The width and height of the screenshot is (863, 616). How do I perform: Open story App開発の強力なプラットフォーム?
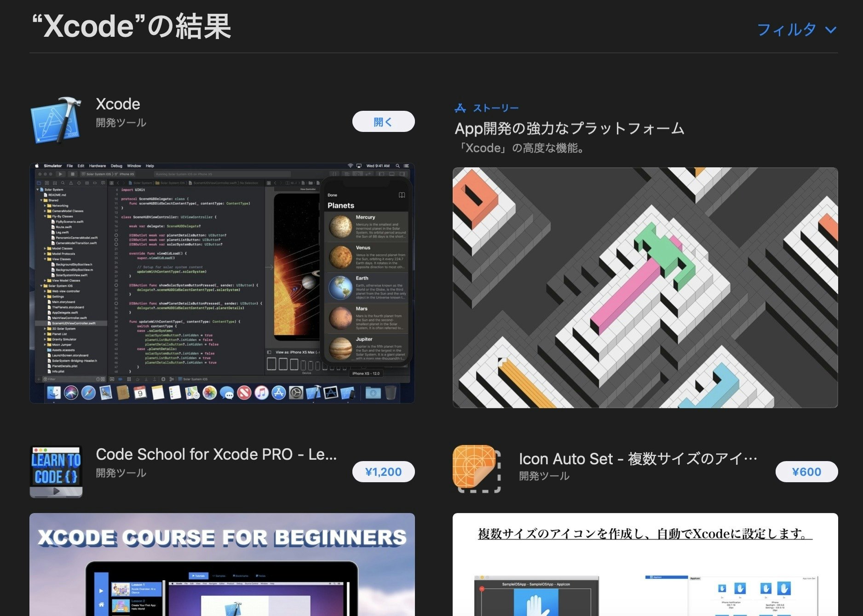point(570,128)
